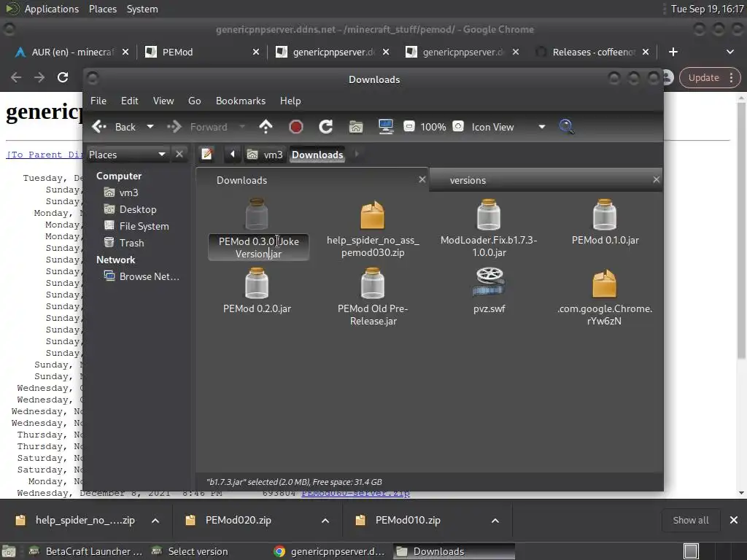Open the Computer toolbar icon
The image size is (747, 560).
(386, 127)
